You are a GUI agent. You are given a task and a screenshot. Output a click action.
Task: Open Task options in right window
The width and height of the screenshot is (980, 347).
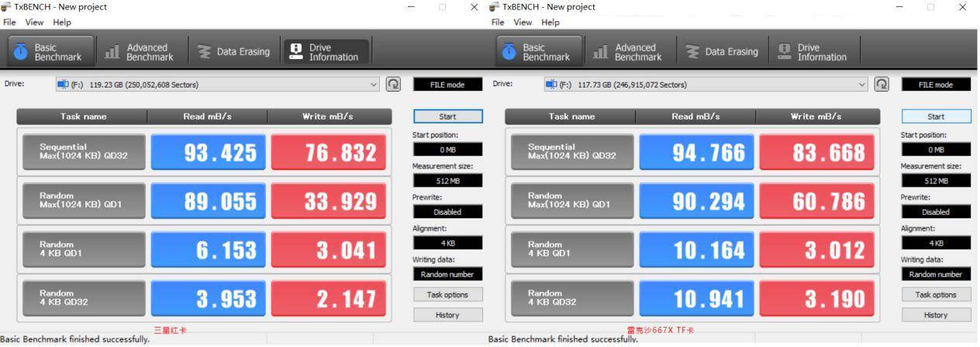936,295
